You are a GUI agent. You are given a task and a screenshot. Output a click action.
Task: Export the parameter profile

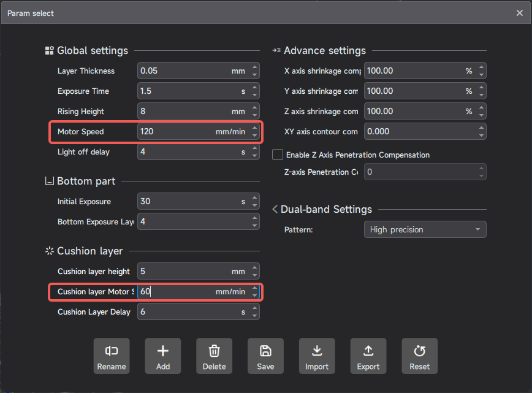[x=368, y=356]
